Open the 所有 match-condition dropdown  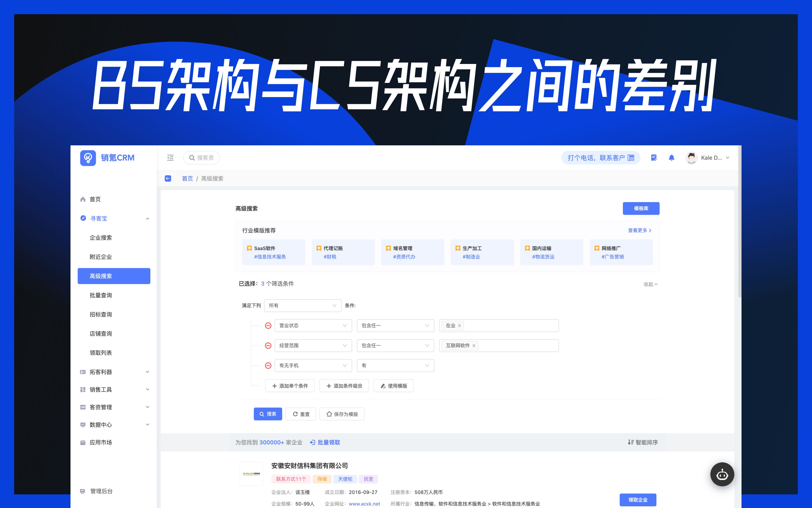[303, 306]
